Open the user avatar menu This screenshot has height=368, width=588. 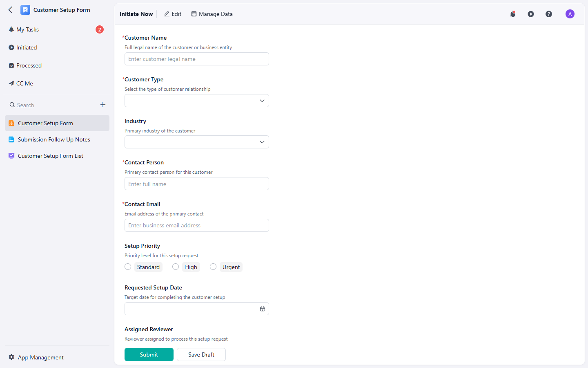(570, 14)
